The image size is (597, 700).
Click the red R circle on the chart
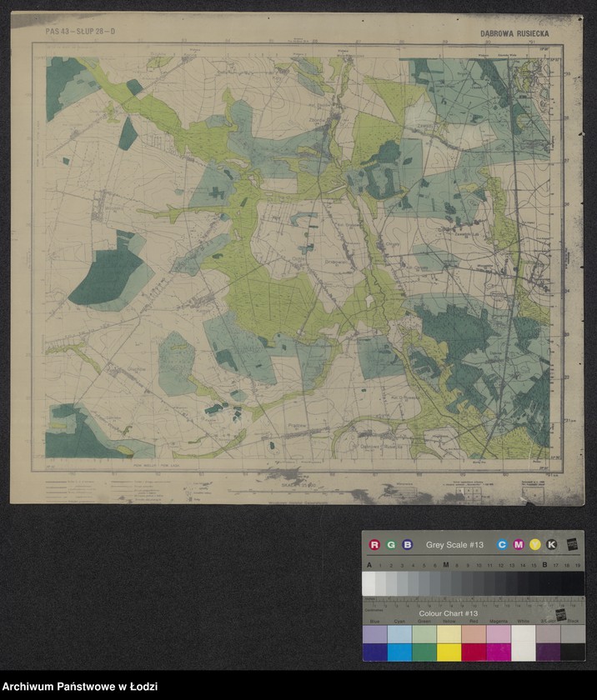(374, 545)
